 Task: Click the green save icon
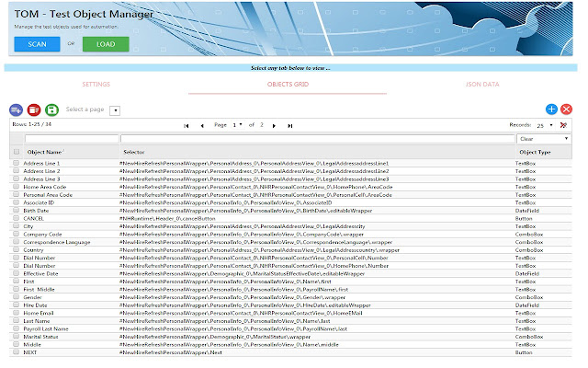tap(52, 109)
